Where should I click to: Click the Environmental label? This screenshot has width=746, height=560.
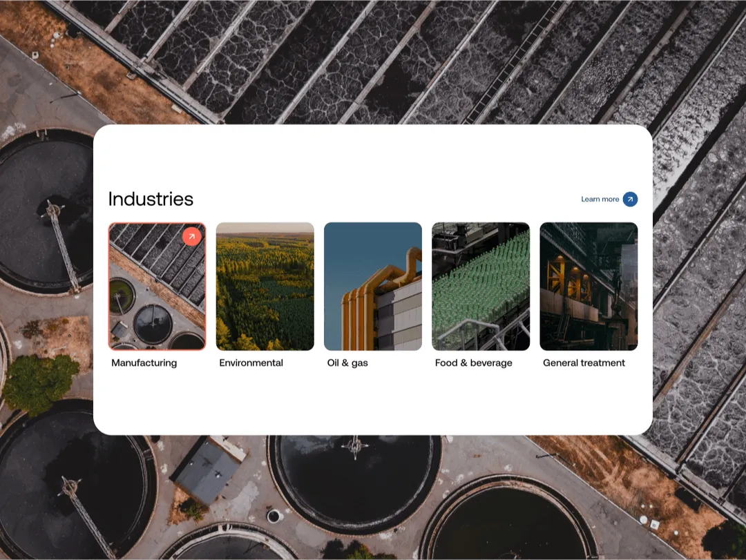[x=251, y=363]
